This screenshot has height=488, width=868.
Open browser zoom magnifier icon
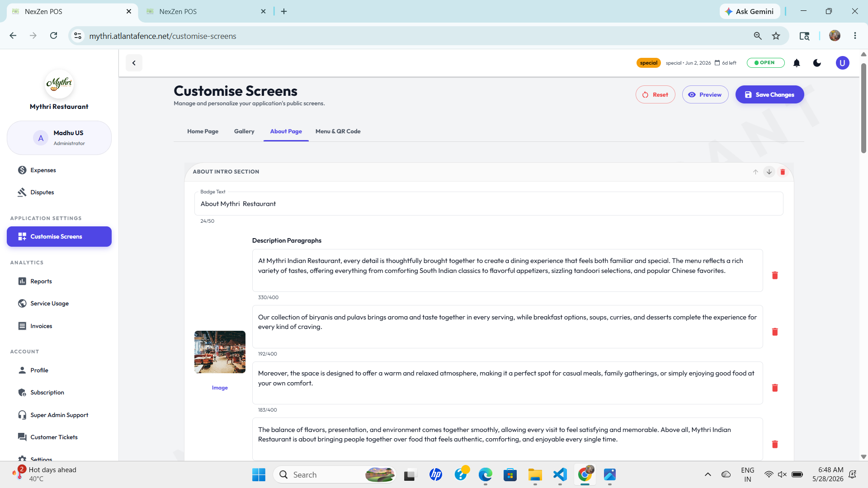[x=758, y=36]
